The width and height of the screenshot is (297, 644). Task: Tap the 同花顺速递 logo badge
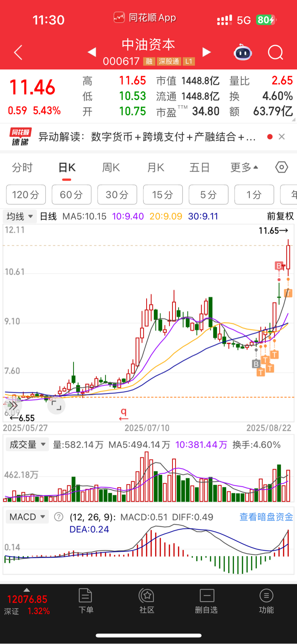20,137
